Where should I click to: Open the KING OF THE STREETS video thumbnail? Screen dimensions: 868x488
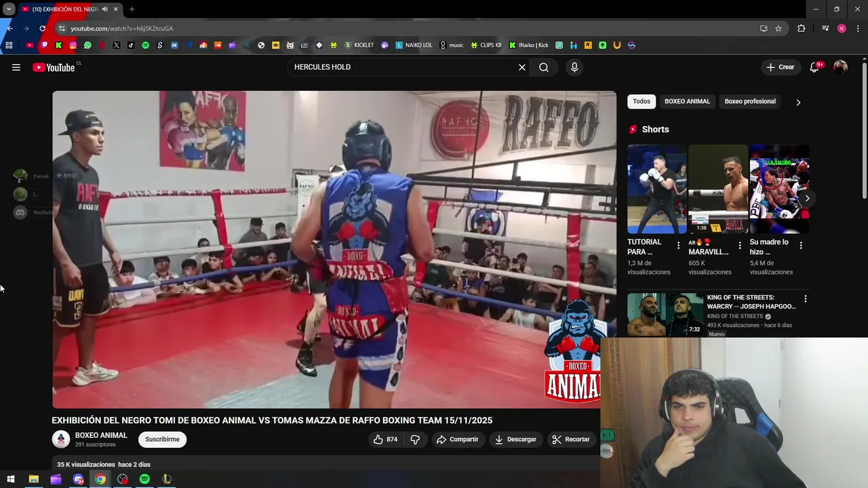665,314
